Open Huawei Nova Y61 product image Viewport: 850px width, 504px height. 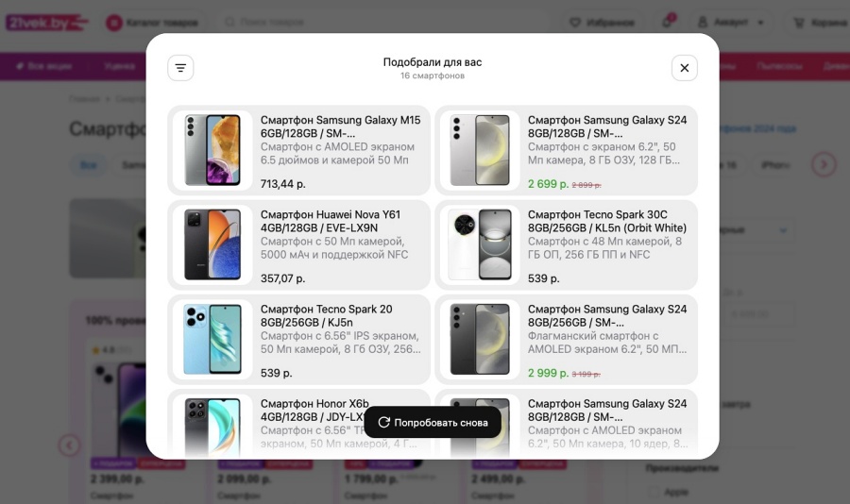[212, 245]
